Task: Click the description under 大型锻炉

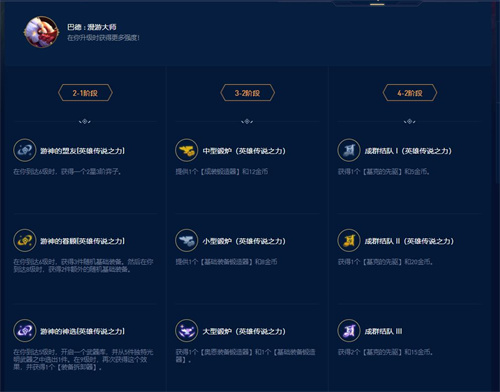Action: pos(246,356)
